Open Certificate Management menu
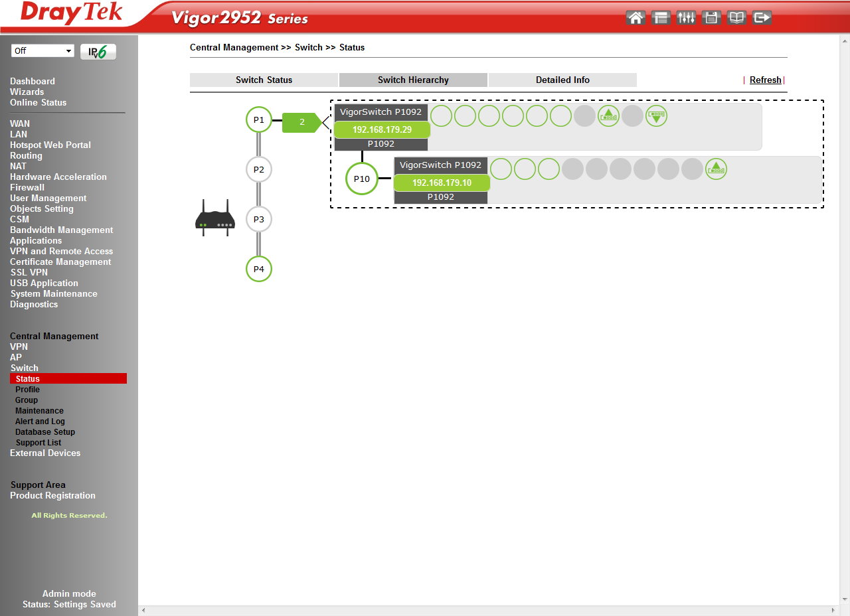The width and height of the screenshot is (850, 616). 60,262
